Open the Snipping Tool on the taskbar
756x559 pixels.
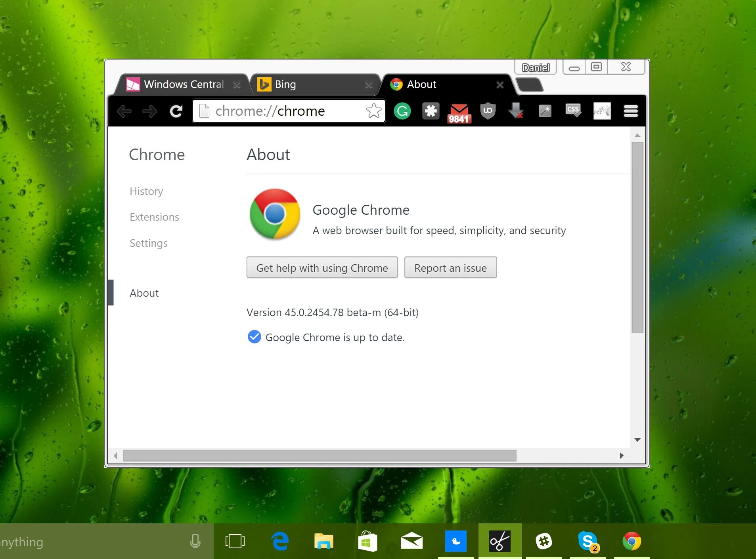pyautogui.click(x=500, y=541)
